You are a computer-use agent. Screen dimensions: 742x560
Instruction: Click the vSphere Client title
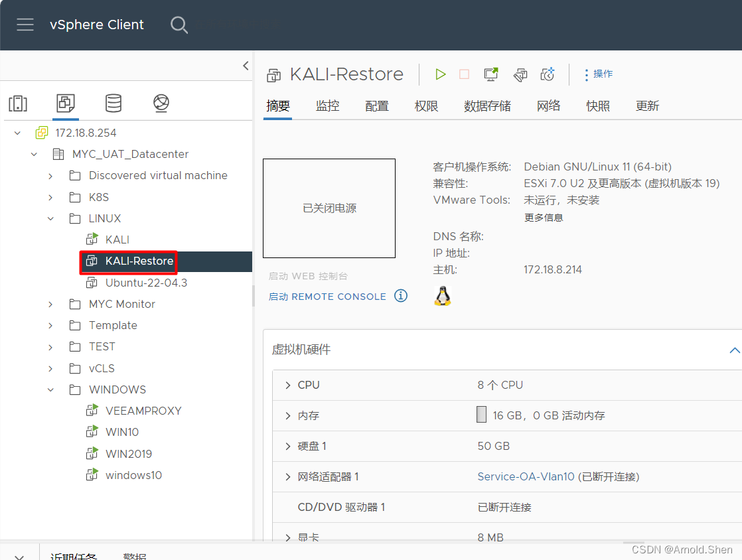tap(96, 25)
